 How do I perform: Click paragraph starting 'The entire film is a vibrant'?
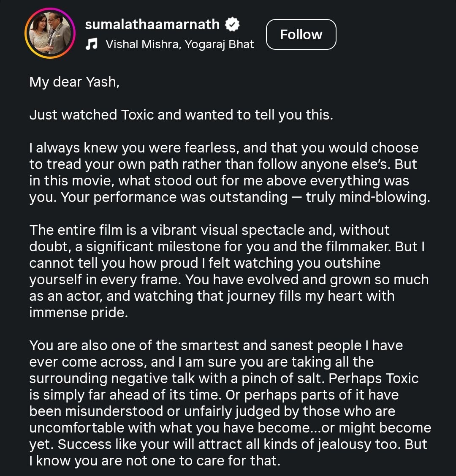(229, 271)
